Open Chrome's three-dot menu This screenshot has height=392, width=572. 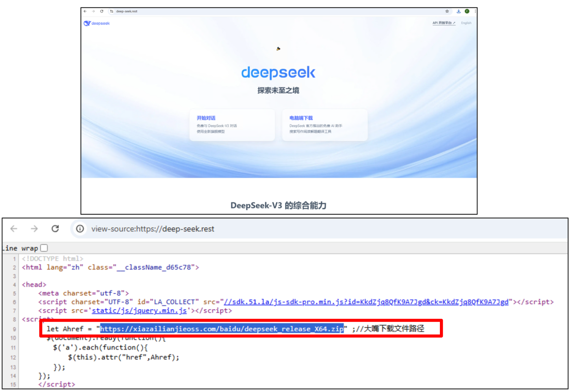pyautogui.click(x=476, y=11)
